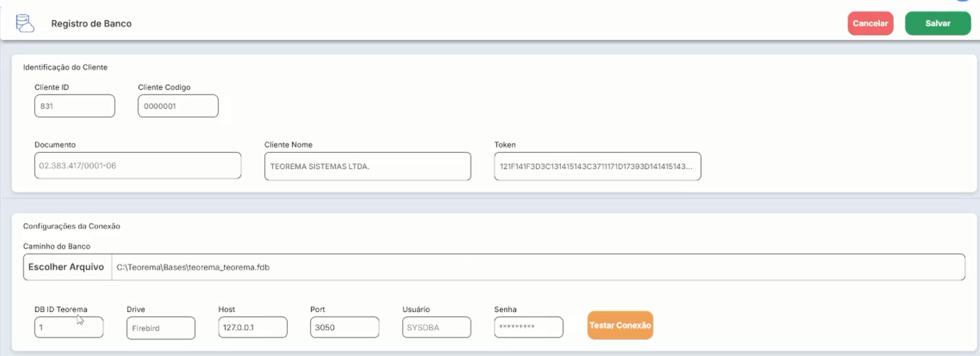Click the Senha label
The width and height of the screenshot is (980, 356).
pyautogui.click(x=505, y=309)
